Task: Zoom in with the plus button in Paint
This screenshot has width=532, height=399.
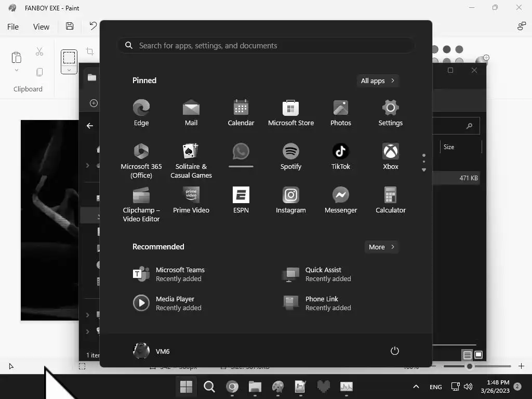Action: pyautogui.click(x=522, y=366)
